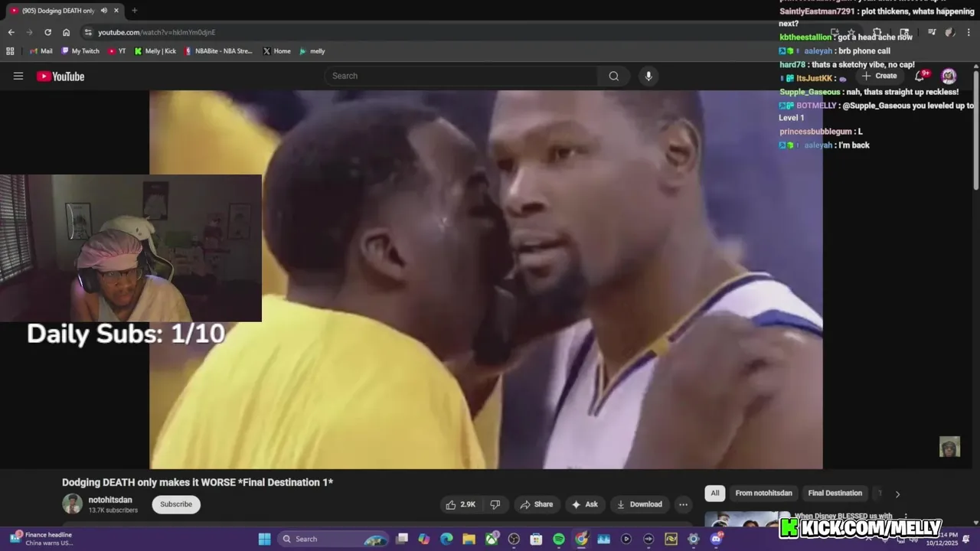The height and width of the screenshot is (551, 980).
Task: Go to browser home page
Action: (x=66, y=32)
